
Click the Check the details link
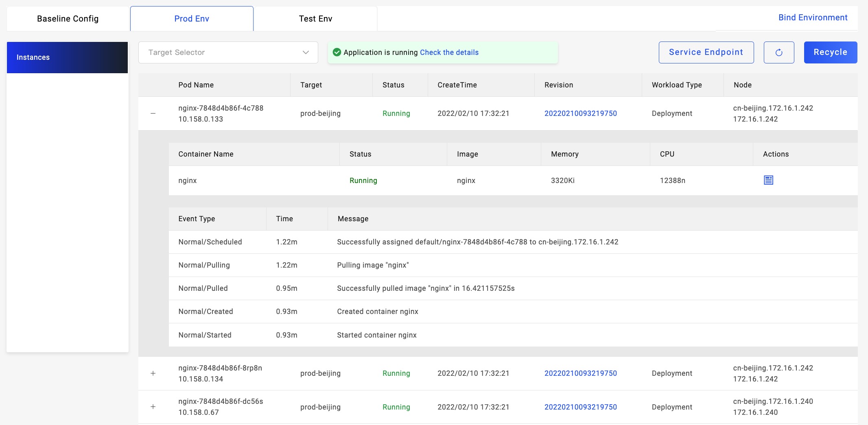[x=449, y=52]
